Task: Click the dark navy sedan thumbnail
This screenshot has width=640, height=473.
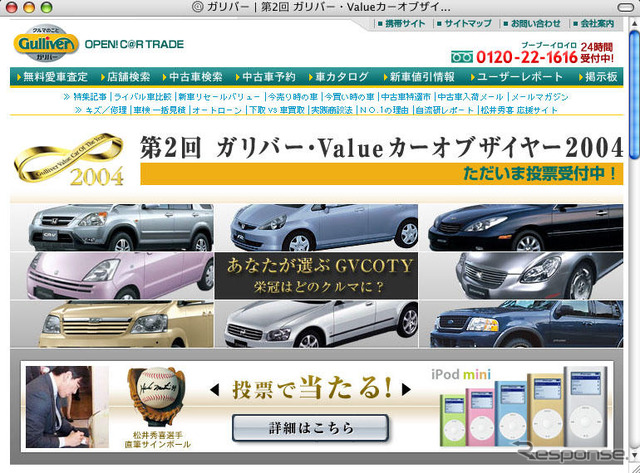Action: click(521, 227)
